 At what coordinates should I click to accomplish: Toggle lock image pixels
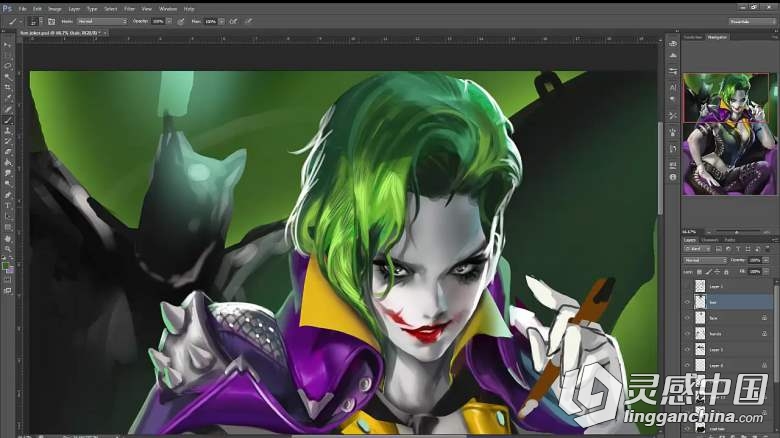click(x=708, y=272)
